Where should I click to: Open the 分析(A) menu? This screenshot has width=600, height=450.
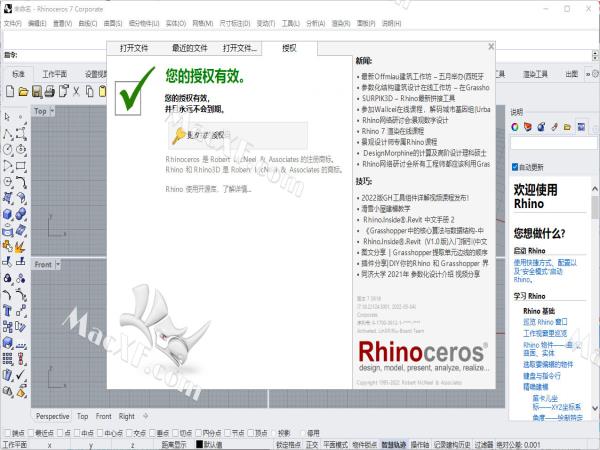[x=316, y=23]
